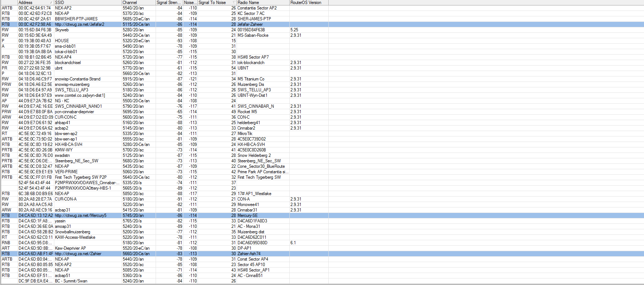The width and height of the screenshot is (644, 285).
Task: Select the highlighted Jefafar-Zaheer row
Action: [x=250, y=24]
